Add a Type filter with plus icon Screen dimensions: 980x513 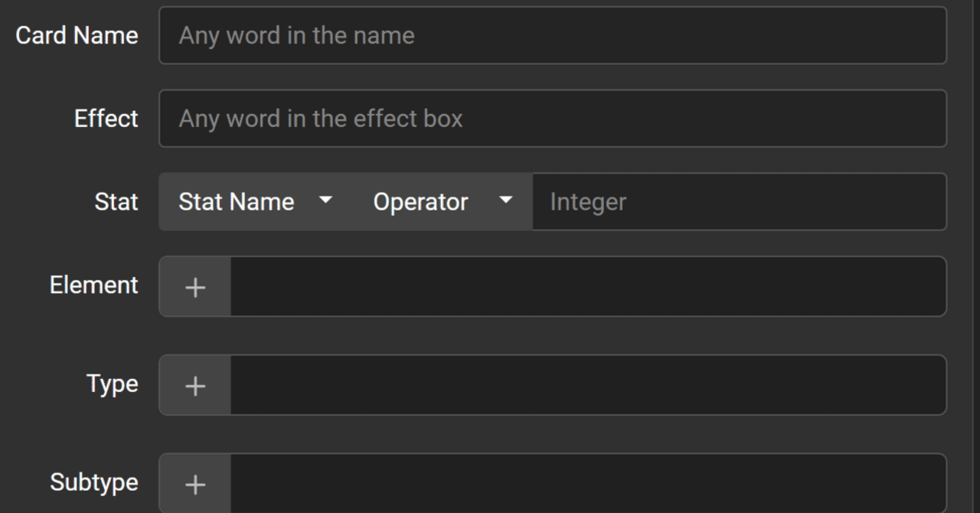click(195, 386)
